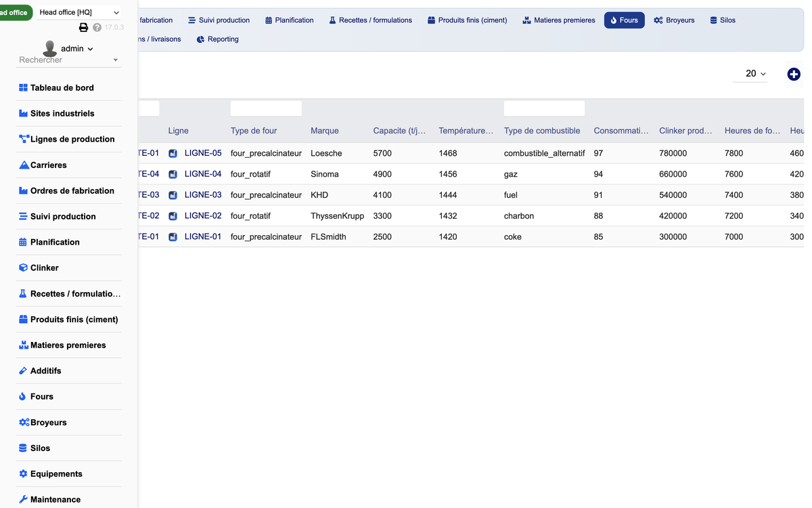This screenshot has width=812, height=508.
Task: Open the LIGNE-05 link
Action: (x=203, y=153)
